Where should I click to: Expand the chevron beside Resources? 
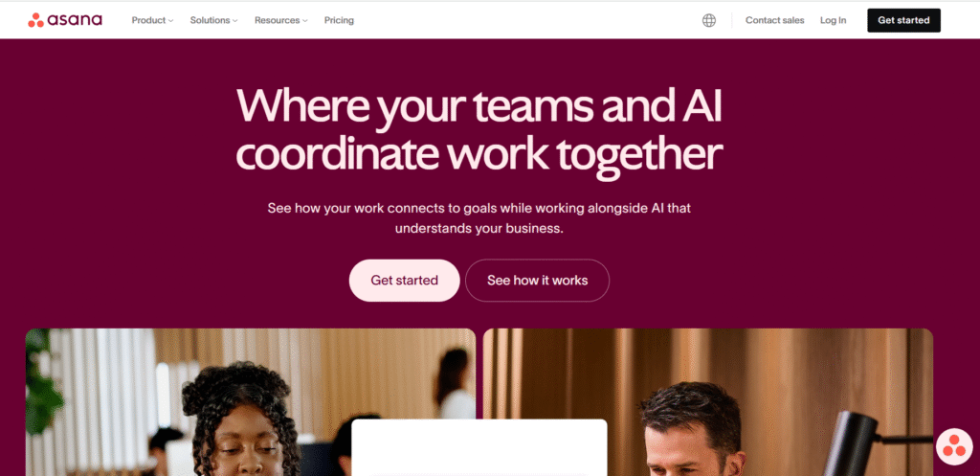305,21
